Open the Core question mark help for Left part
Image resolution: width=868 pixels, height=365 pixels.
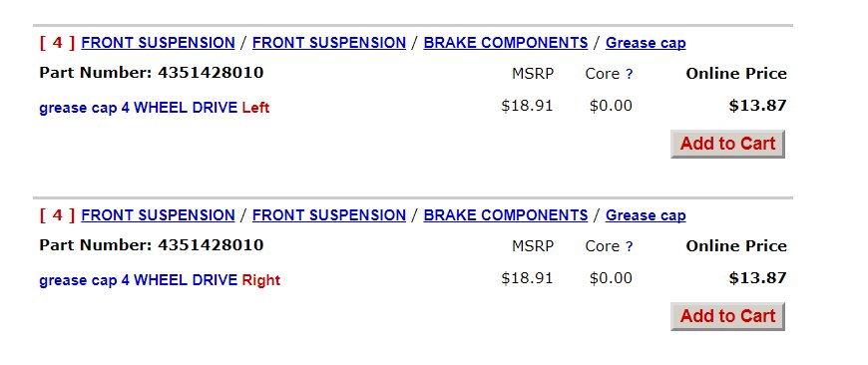pyautogui.click(x=629, y=74)
